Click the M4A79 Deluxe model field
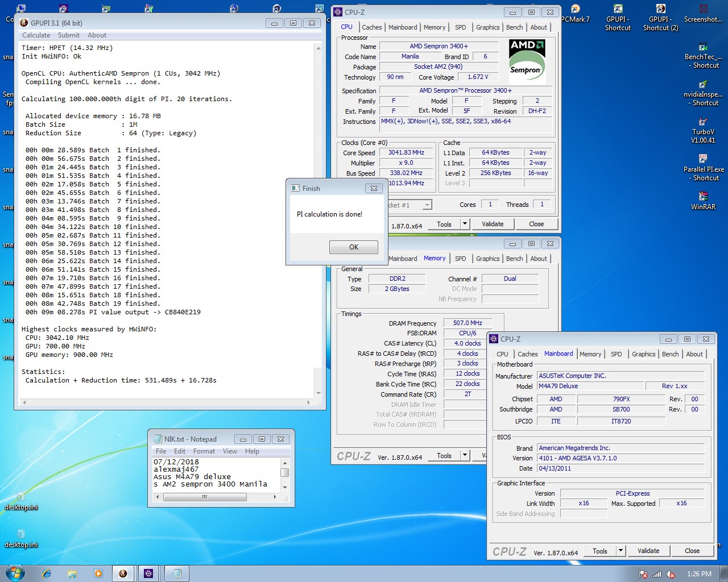The image size is (728, 582). pyautogui.click(x=590, y=386)
